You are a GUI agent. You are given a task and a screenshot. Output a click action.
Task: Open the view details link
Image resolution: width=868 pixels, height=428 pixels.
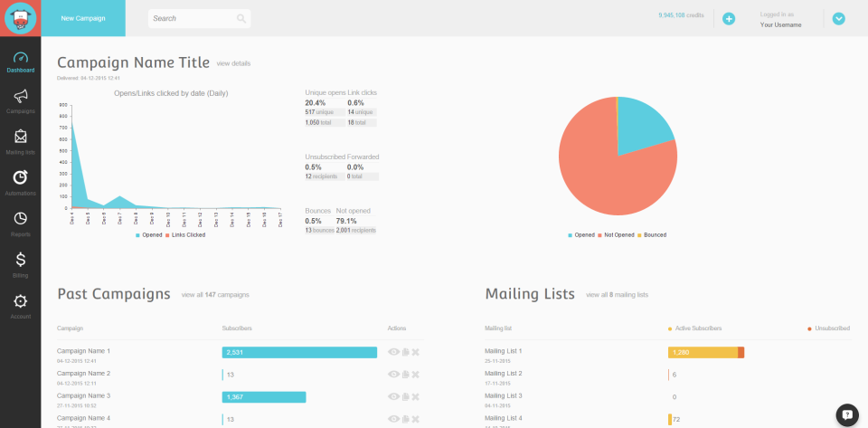(x=233, y=63)
